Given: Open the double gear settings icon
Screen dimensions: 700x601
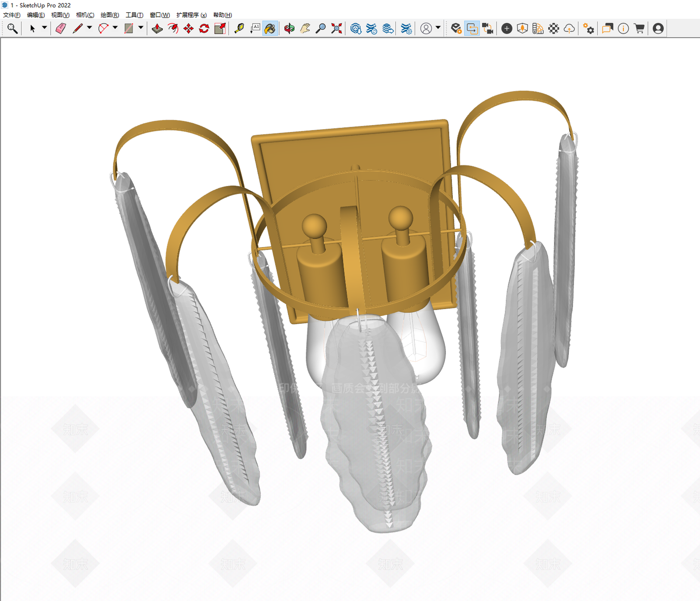Looking at the screenshot, I should [x=589, y=28].
